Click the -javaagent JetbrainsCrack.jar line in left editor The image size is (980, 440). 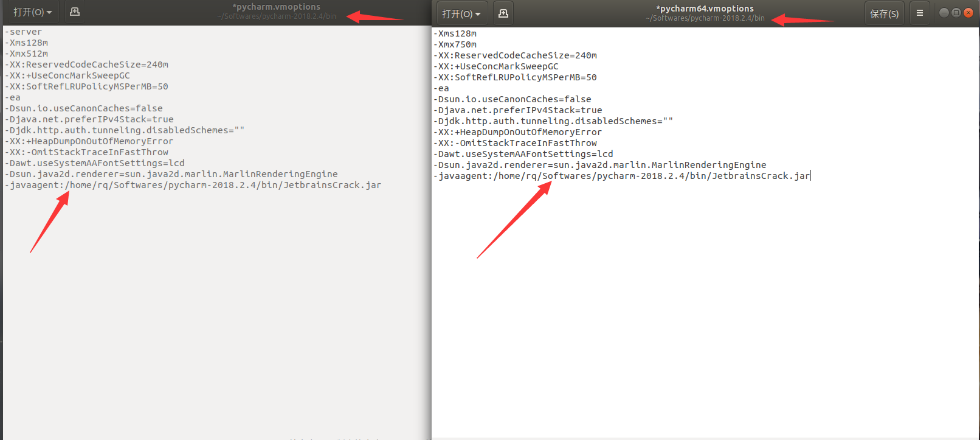[x=193, y=185]
